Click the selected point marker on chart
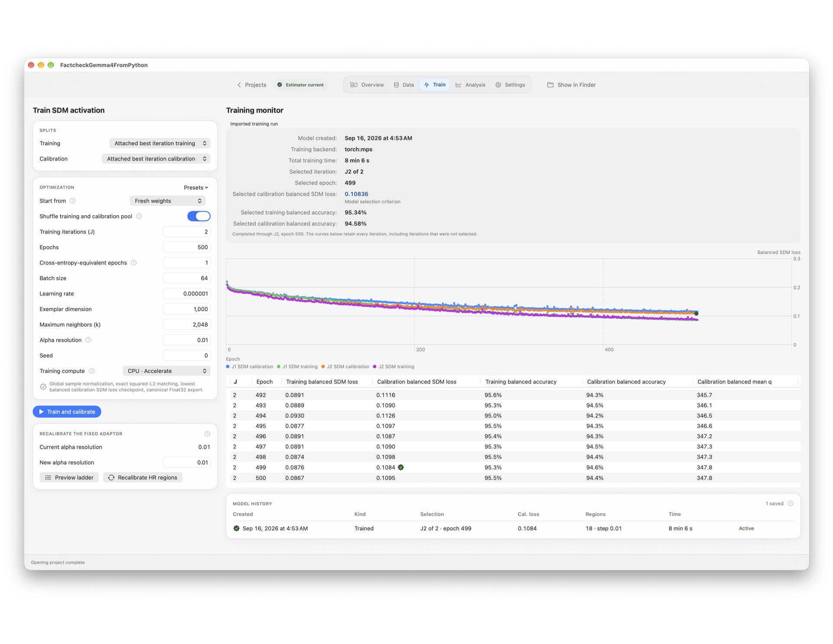This screenshot has height=644, width=833. coord(696,314)
